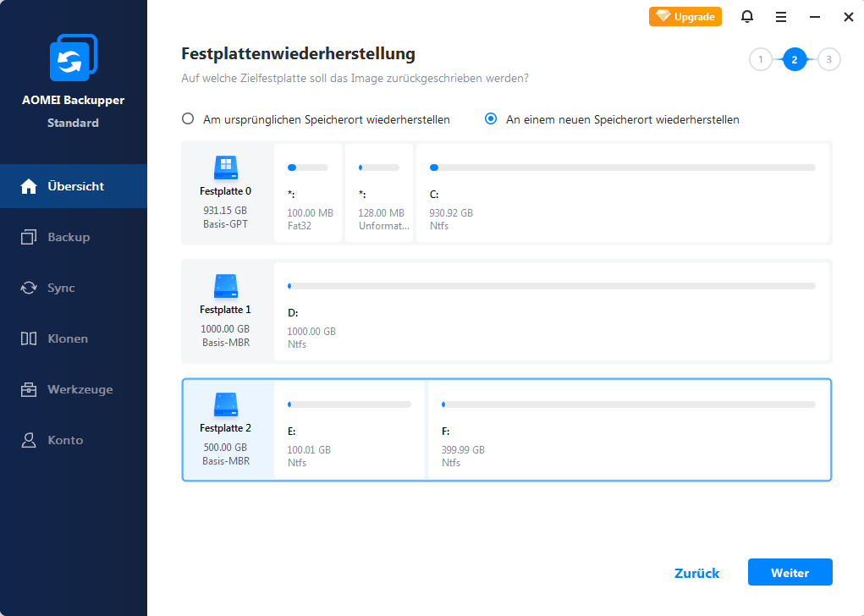Click the AOMEI Backupper logo icon

click(74, 59)
